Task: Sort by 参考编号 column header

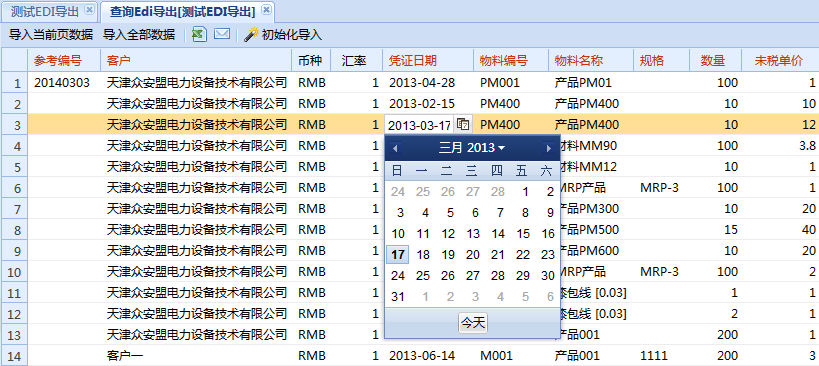Action: tap(64, 61)
